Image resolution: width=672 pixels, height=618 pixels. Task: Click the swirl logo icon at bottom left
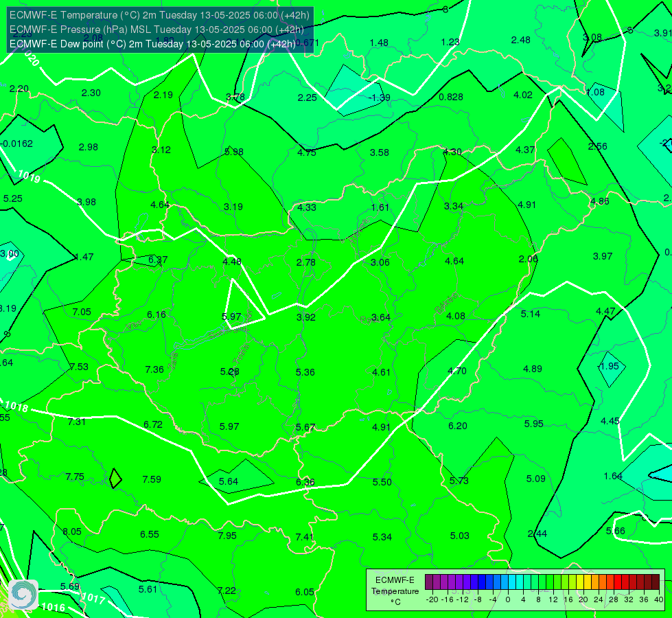click(23, 595)
